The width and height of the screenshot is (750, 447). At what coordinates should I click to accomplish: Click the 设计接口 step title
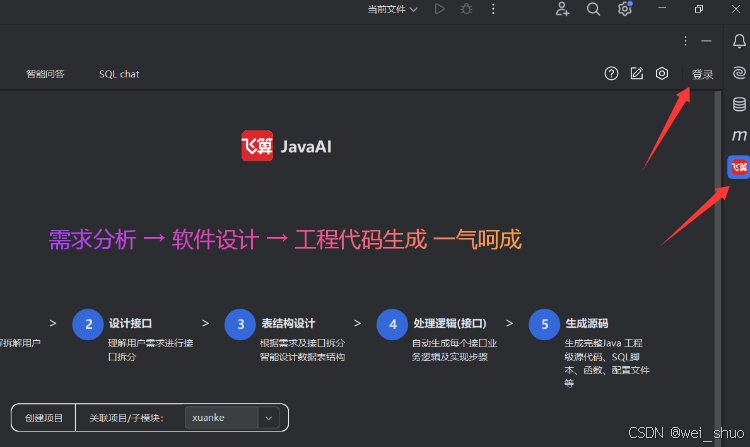(130, 324)
